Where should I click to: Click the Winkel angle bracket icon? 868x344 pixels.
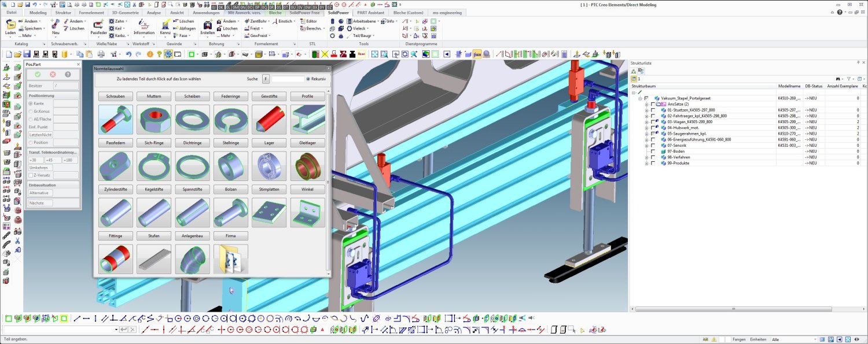(307, 213)
